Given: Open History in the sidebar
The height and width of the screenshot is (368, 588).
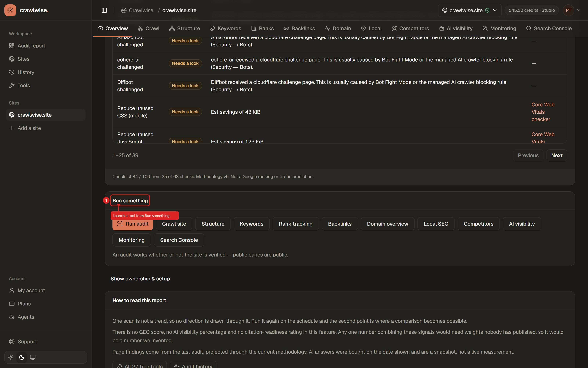Looking at the screenshot, I should [46, 72].
